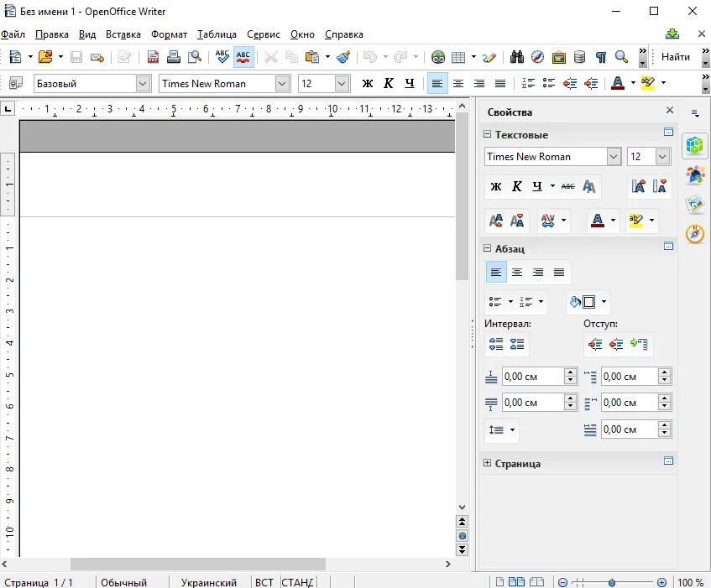Open a file with the folder icon
Screen dimensions: 711x588
pyautogui.click(x=45, y=57)
